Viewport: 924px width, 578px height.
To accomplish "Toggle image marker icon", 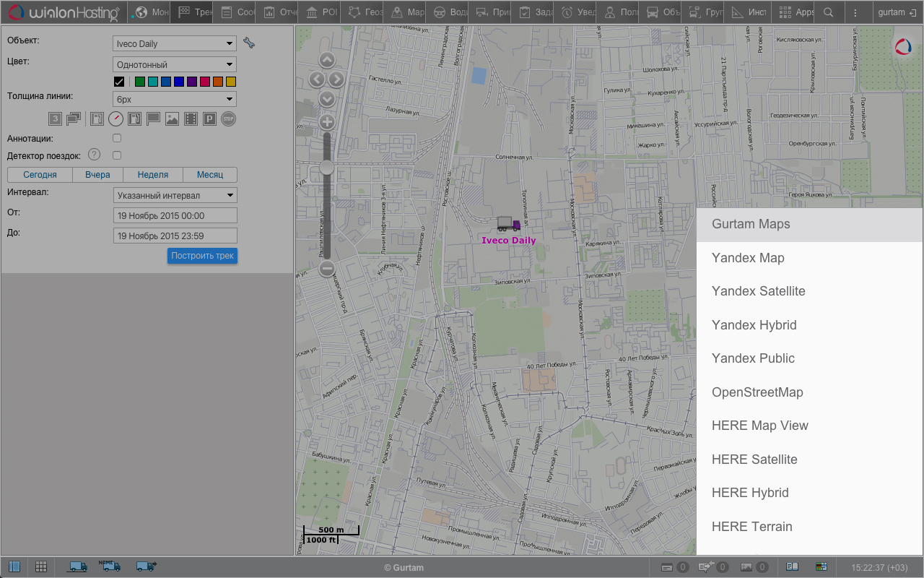I will [172, 119].
